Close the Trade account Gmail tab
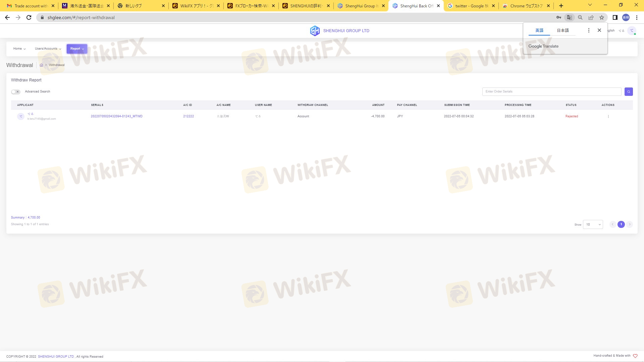Viewport: 644px width, 362px height. 53,6
